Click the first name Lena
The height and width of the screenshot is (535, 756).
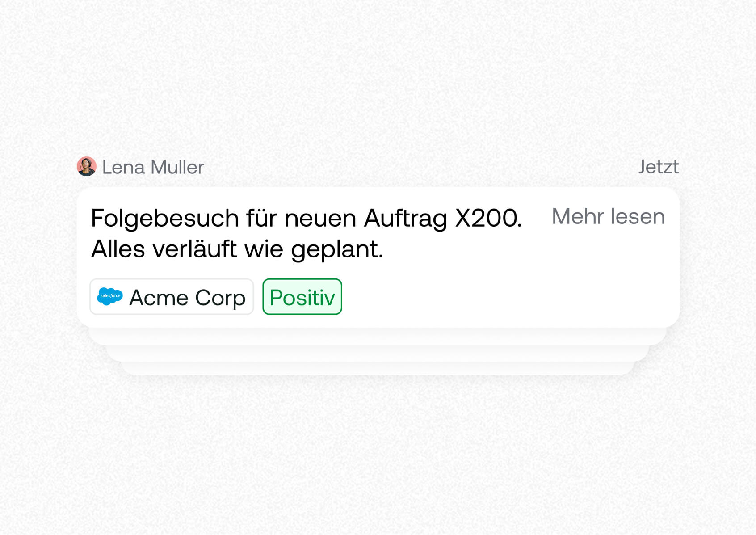click(124, 167)
